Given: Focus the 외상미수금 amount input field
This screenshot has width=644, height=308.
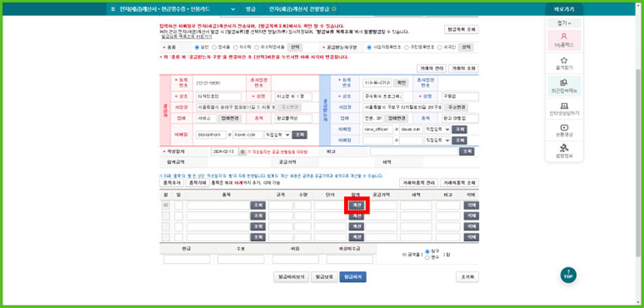Looking at the screenshot, I should [x=349, y=259].
